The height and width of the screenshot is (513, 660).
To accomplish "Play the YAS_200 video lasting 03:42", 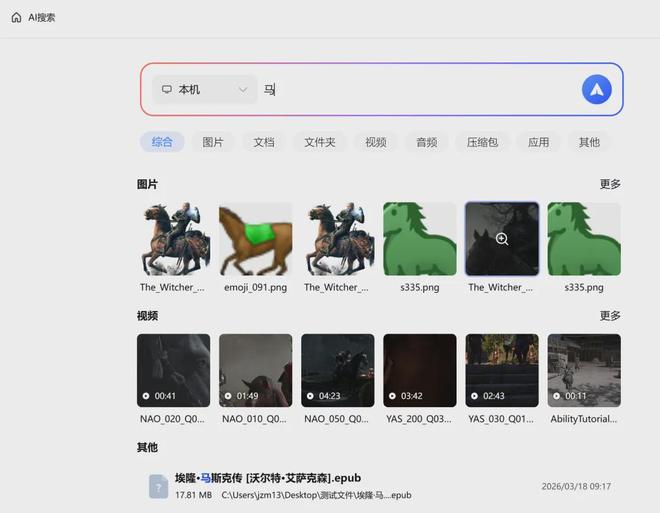I will 420,370.
